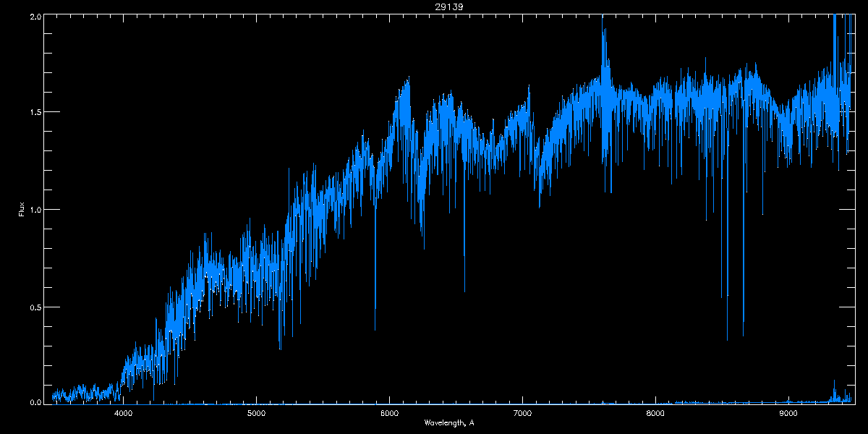868x434 pixels.
Task: Click the 6000 x-axis tick label
Action: tap(389, 413)
